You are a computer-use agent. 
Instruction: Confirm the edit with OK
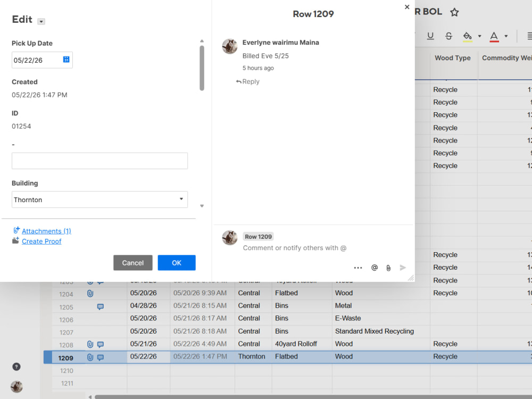(x=177, y=263)
